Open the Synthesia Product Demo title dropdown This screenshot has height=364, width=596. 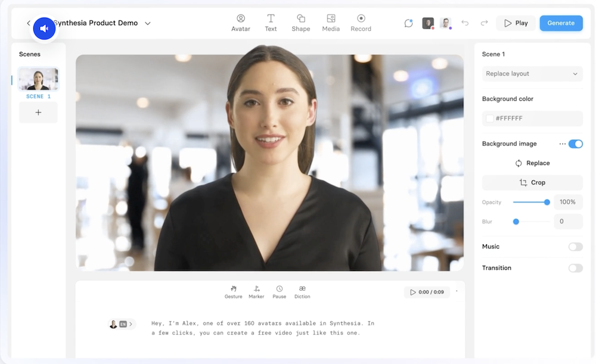point(147,23)
